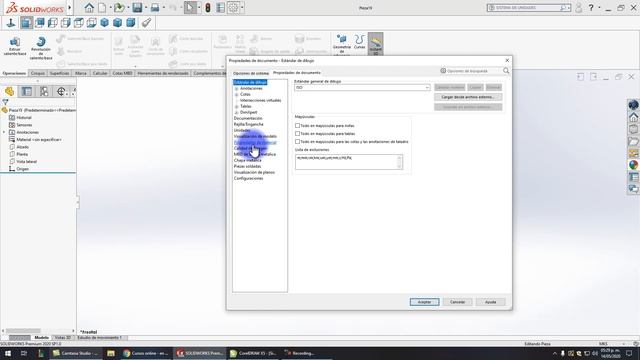Click Geometría de referencia ribbon tool
Screen dimensions: 640x360
pyautogui.click(x=342, y=44)
